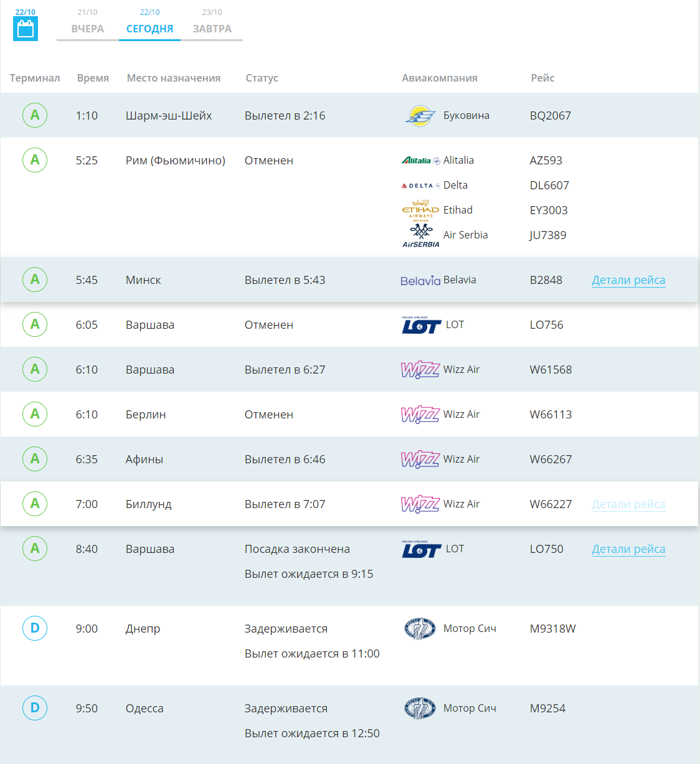Click the LOT logo for flight LO756
The image size is (700, 764).
421,325
